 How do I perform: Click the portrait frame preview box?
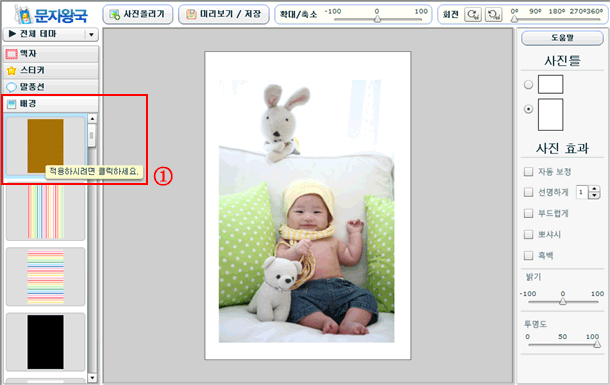click(550, 114)
